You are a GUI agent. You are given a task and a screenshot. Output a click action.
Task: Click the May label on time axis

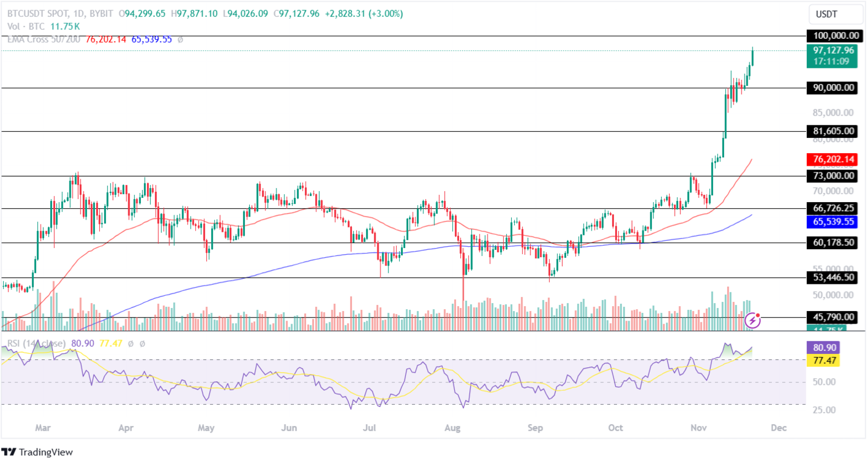[x=206, y=428]
